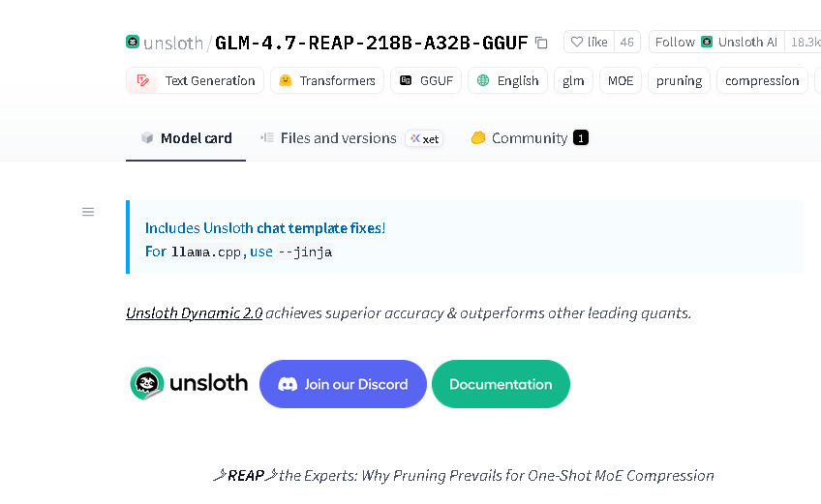Click the Transformers emoji icon
Screen dimensions: 821x504
(286, 80)
